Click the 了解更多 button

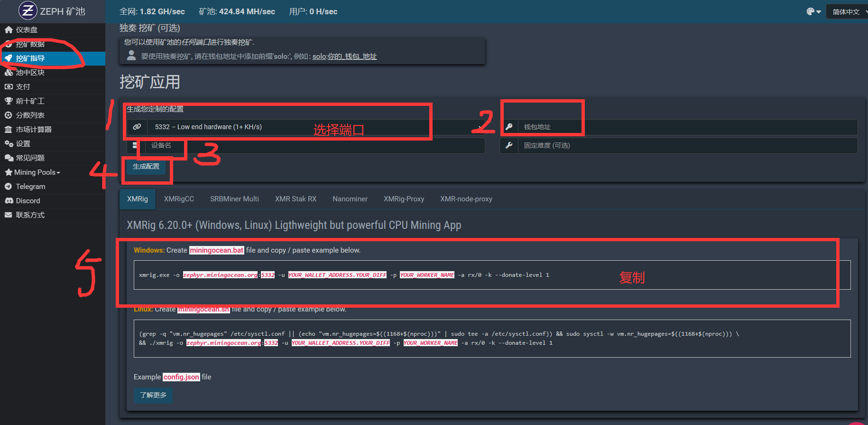coord(153,395)
